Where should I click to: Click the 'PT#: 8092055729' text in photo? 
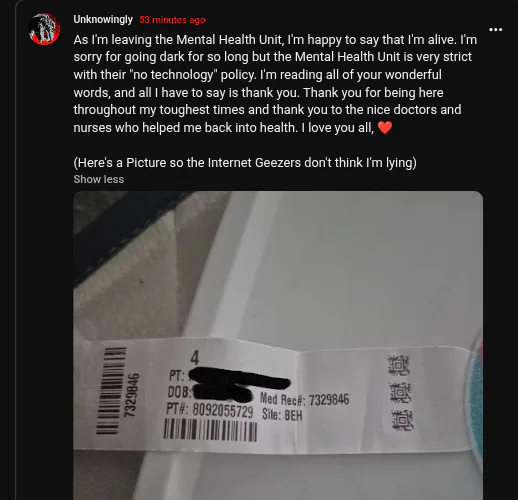click(210, 411)
